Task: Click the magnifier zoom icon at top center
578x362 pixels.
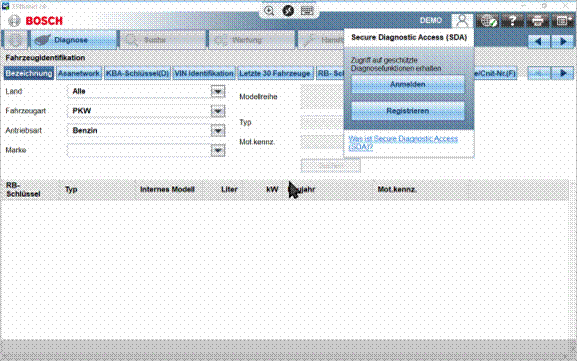Action: tap(269, 11)
